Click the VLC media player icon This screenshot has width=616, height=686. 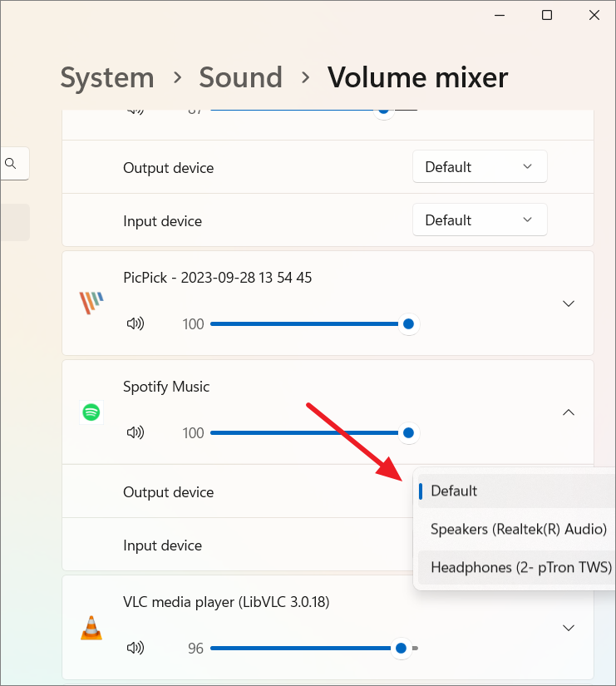coord(91,628)
